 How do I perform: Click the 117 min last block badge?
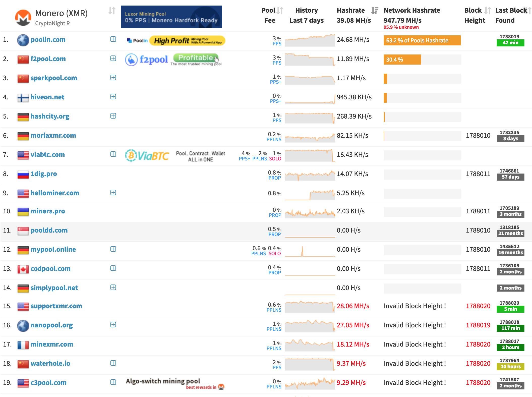[510, 328]
